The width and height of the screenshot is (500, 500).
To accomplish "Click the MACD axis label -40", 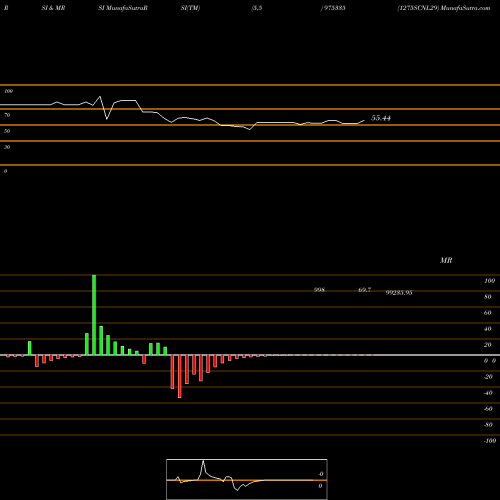I will pyautogui.click(x=488, y=393).
